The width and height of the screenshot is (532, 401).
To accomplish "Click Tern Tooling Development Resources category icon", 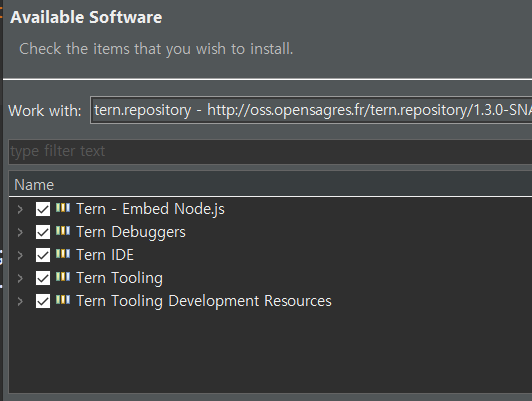I will coord(63,300).
